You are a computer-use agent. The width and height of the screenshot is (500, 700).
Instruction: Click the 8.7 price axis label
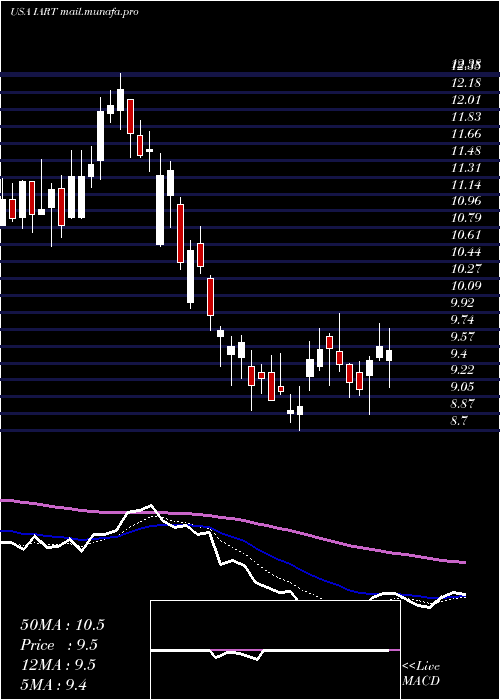(x=460, y=421)
